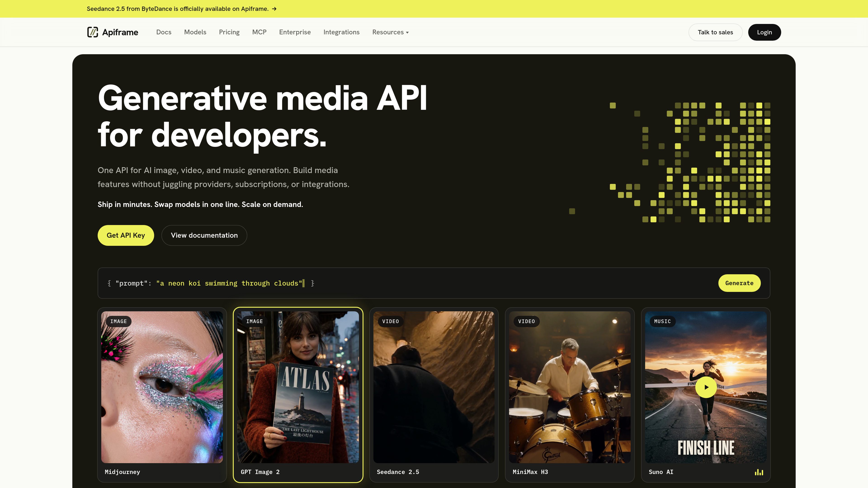The image size is (868, 488).
Task: Click the MUSIC badge on Suno AI card
Action: tap(663, 321)
